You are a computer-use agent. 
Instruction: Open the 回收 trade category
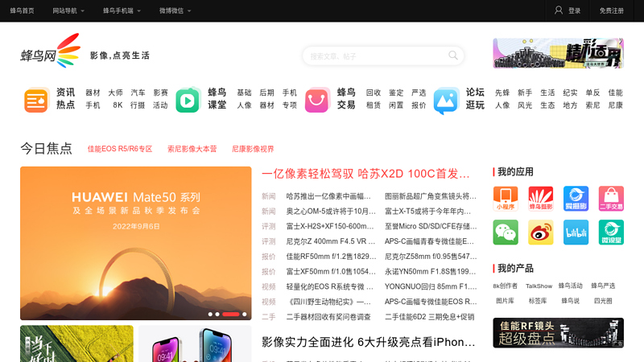tap(374, 93)
